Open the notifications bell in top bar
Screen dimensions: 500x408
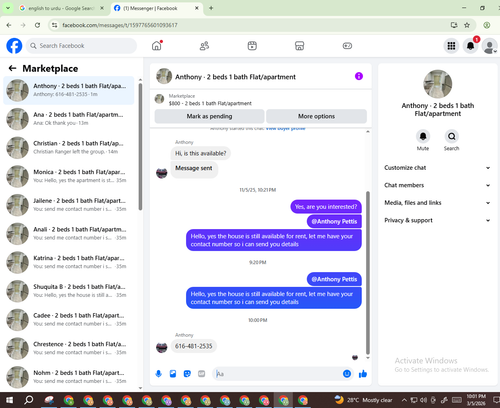(470, 46)
